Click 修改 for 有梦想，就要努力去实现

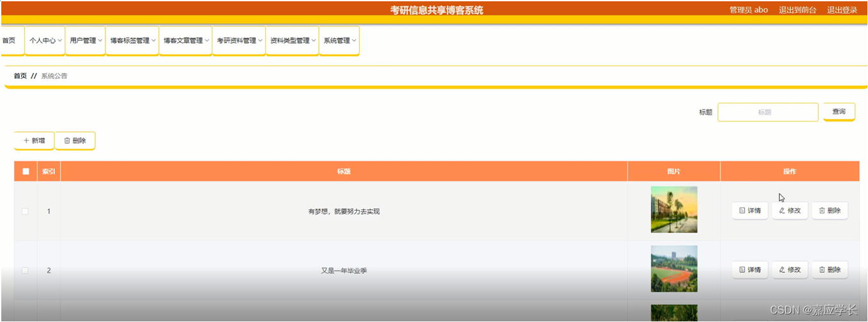(x=790, y=211)
